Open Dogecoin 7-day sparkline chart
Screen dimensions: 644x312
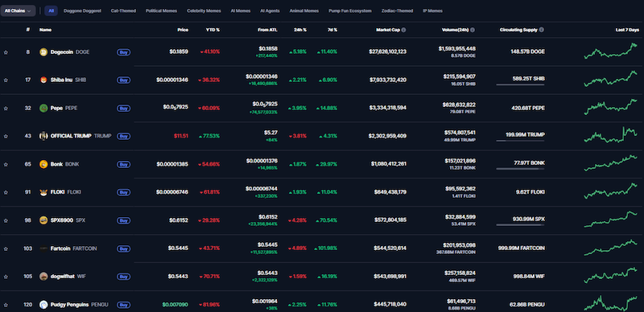[610, 51]
